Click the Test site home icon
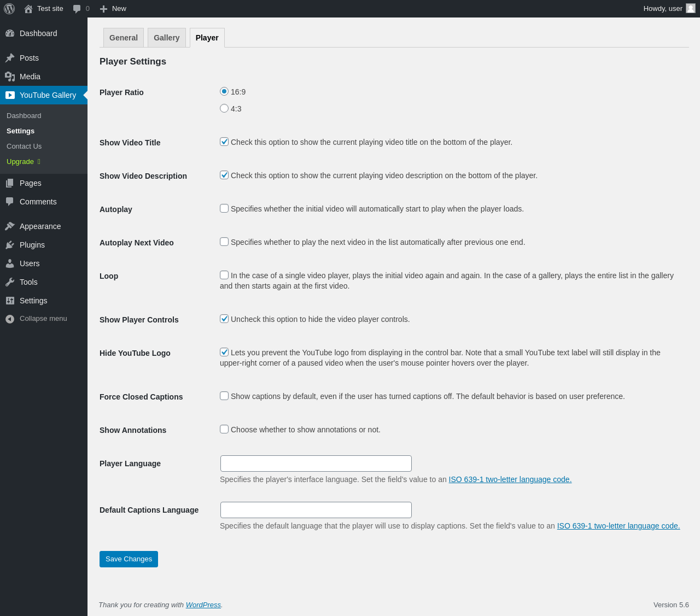Image resolution: width=700 pixels, height=616 pixels. (28, 9)
